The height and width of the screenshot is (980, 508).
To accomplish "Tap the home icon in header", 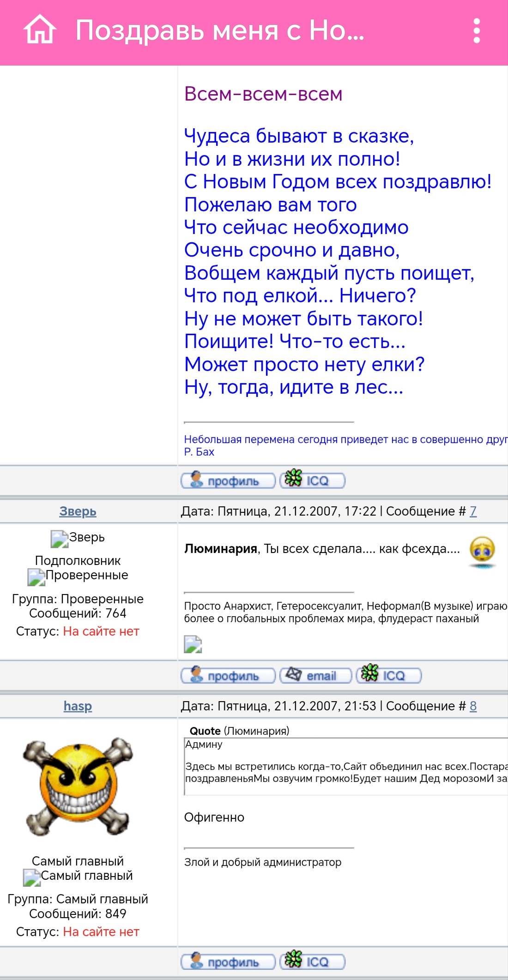I will point(40,30).
